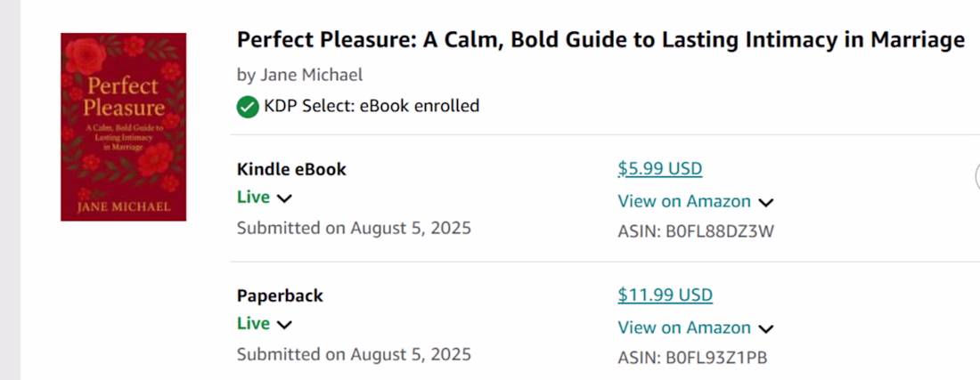Viewport: 980px width, 380px height.
Task: Click the author name Jane Michael
Action: (311, 75)
